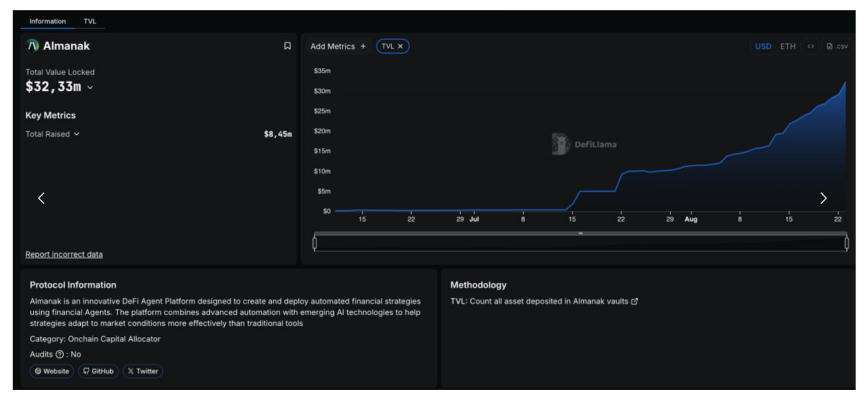Expand the Total Value Locked breakdown
The image size is (868, 401).
90,88
